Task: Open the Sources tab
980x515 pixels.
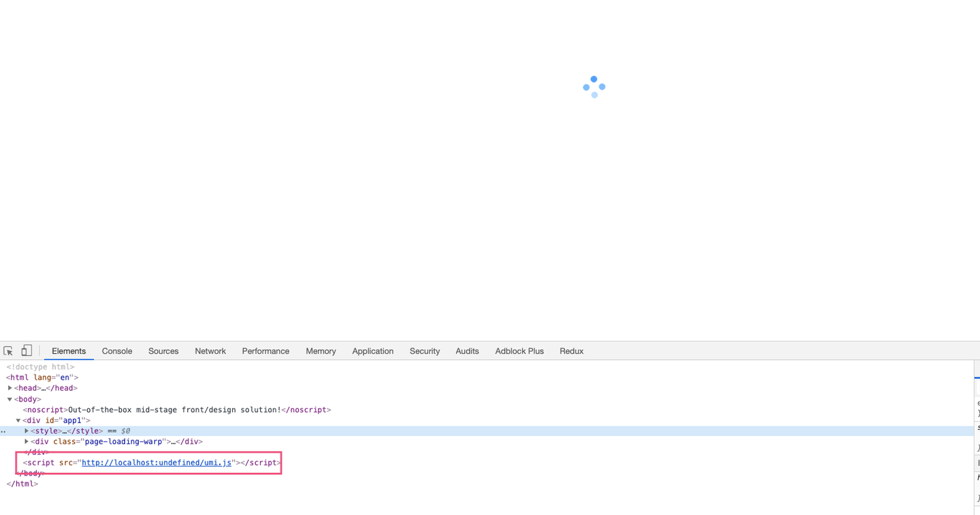Action: [163, 351]
